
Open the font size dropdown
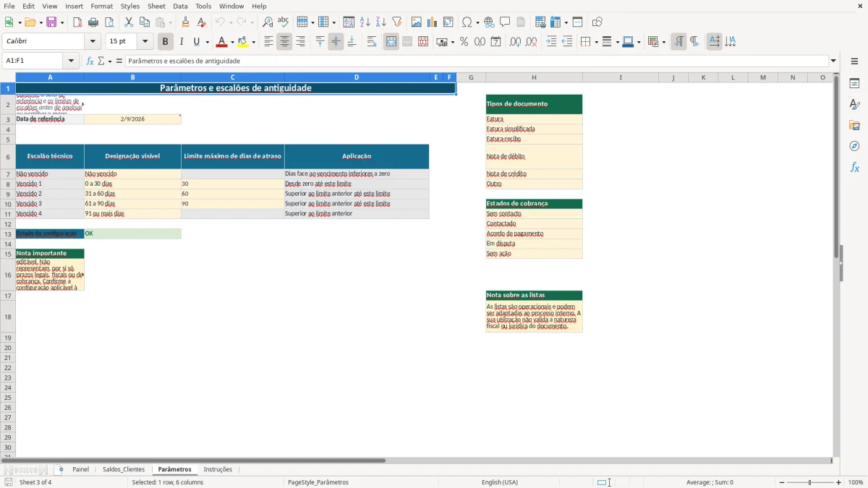tap(145, 42)
